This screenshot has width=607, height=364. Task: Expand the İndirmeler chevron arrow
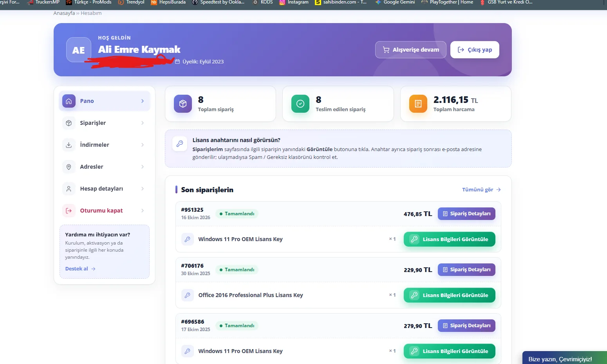click(x=143, y=145)
